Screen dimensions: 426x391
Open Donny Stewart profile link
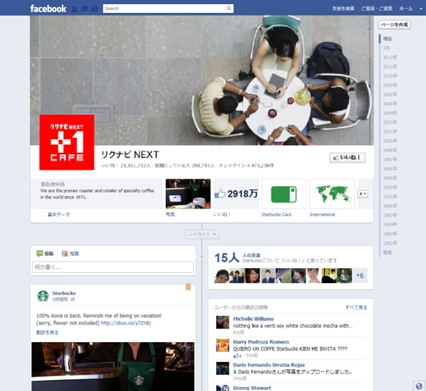click(252, 388)
